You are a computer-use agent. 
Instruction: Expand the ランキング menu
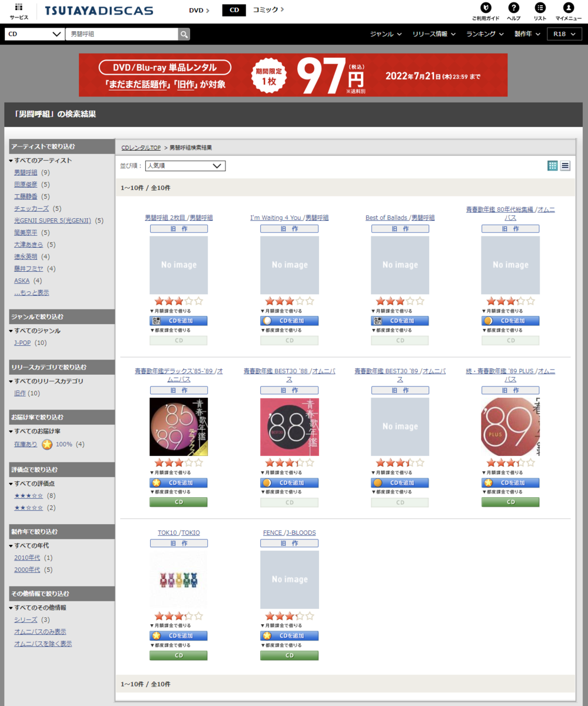tap(485, 34)
